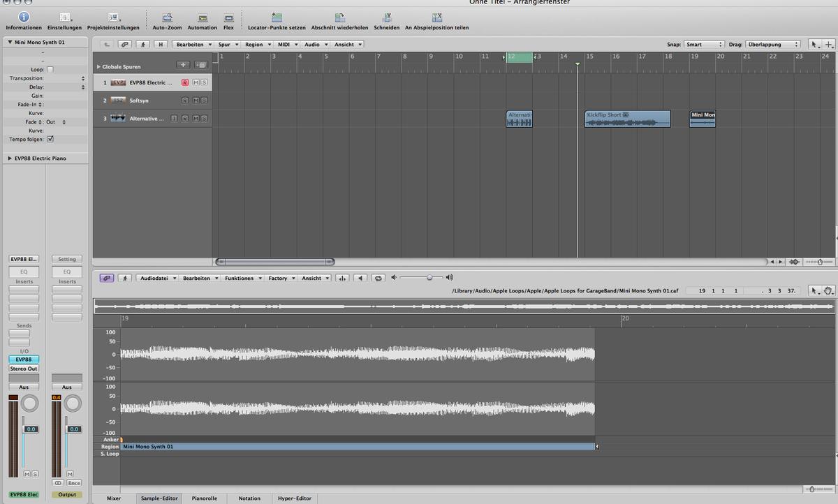Toggle the Sample Editor cycle button
This screenshot has height=504, width=838.
[x=378, y=277]
